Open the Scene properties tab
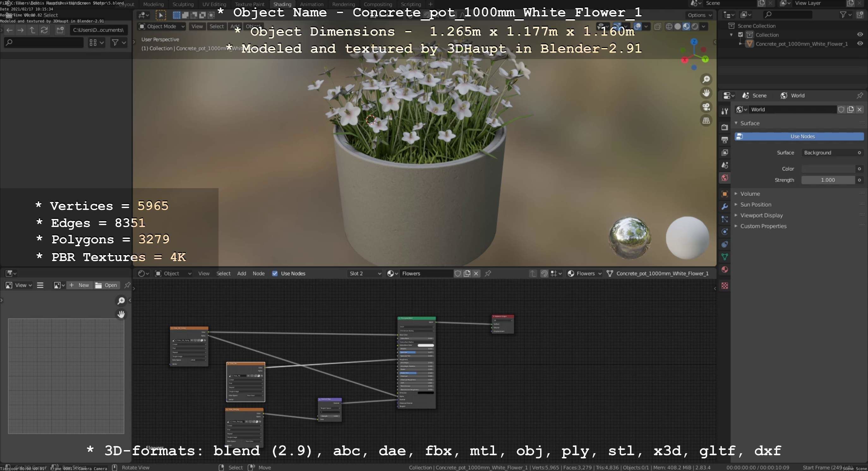This screenshot has height=471, width=868. [x=725, y=165]
